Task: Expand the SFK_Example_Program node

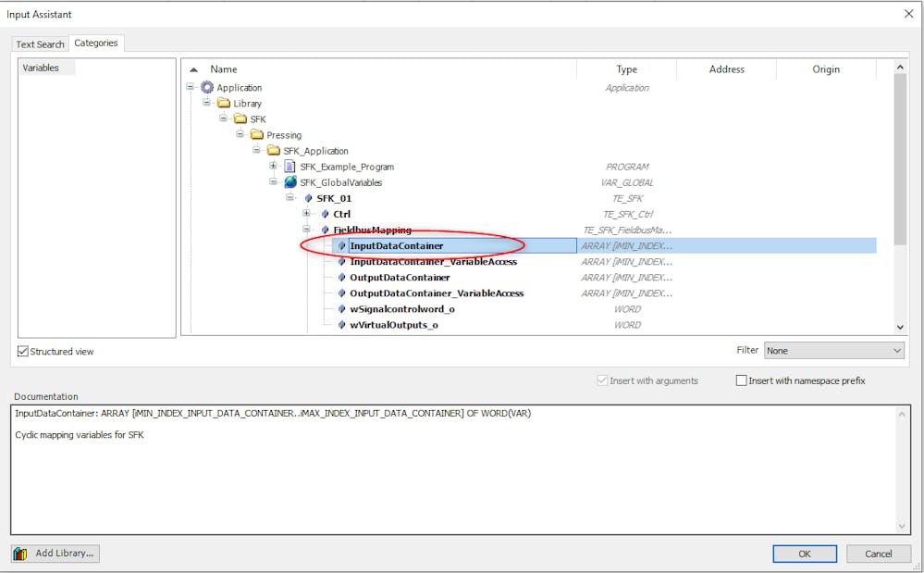Action: pyautogui.click(x=274, y=167)
